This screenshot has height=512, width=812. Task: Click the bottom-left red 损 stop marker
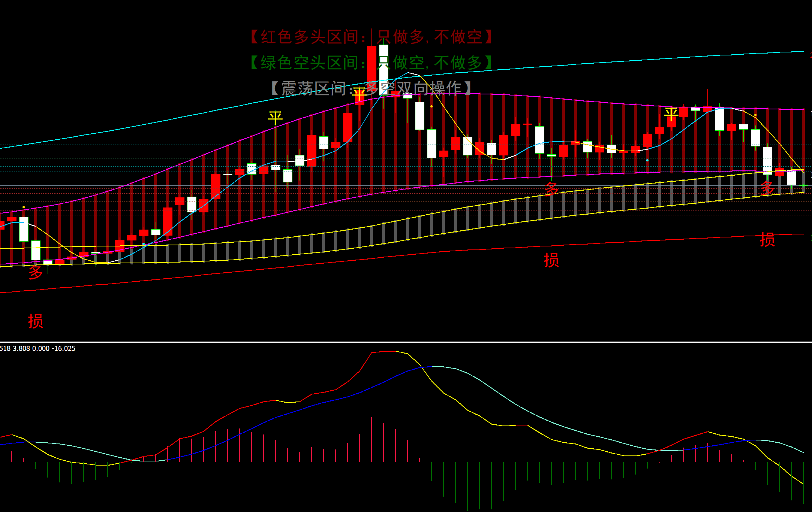click(x=36, y=321)
